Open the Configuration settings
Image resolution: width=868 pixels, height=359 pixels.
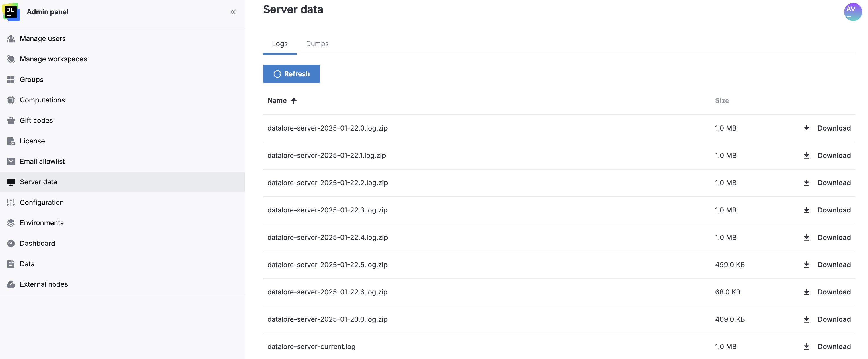point(42,203)
